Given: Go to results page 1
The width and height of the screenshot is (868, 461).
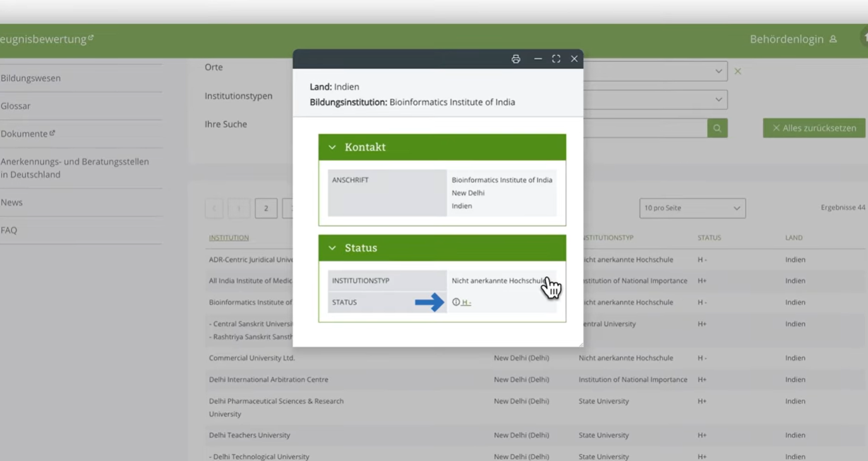Looking at the screenshot, I should click(239, 208).
